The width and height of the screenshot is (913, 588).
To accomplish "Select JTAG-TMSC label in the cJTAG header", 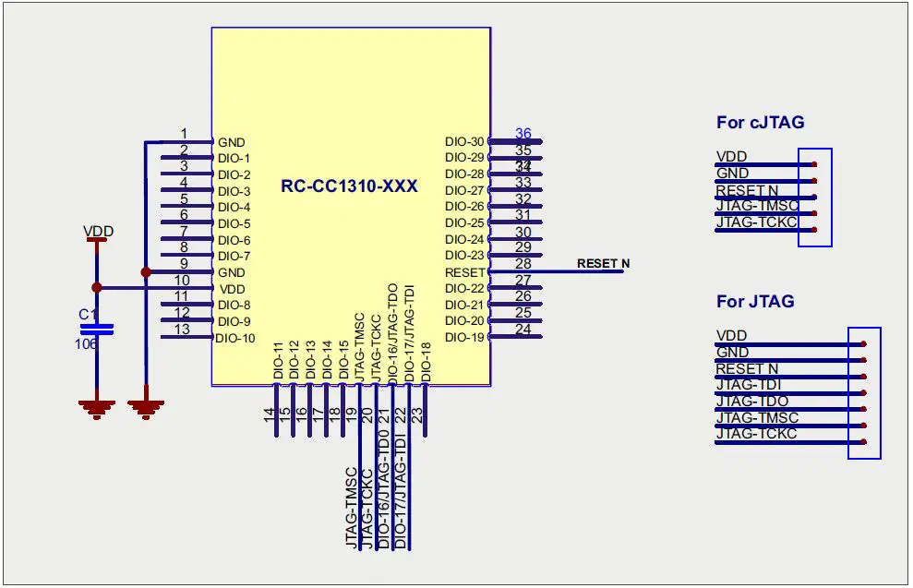I will (x=757, y=206).
